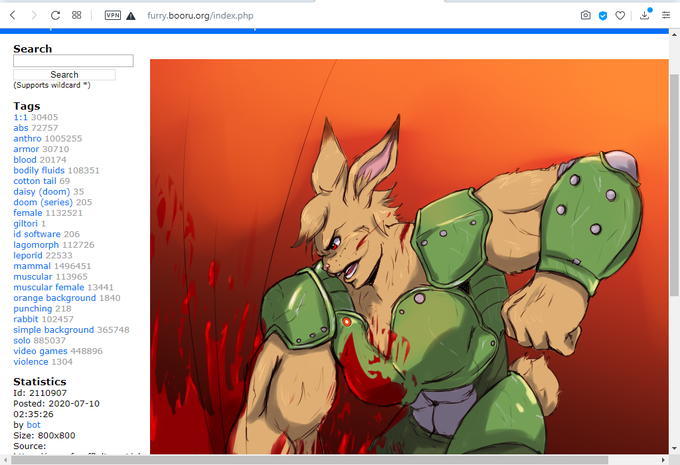Viewport: 680px width, 465px height.
Task: Open the simple background tag
Action: click(54, 330)
